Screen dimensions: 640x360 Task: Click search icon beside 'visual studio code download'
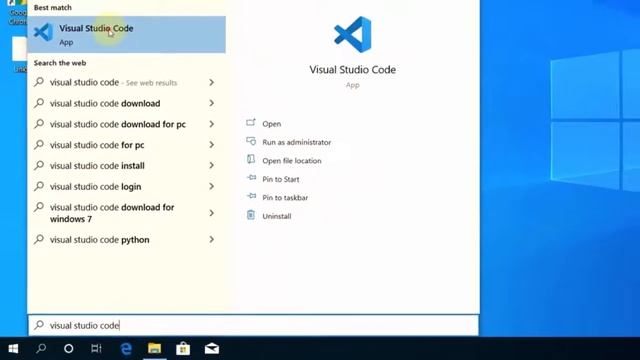[39, 103]
